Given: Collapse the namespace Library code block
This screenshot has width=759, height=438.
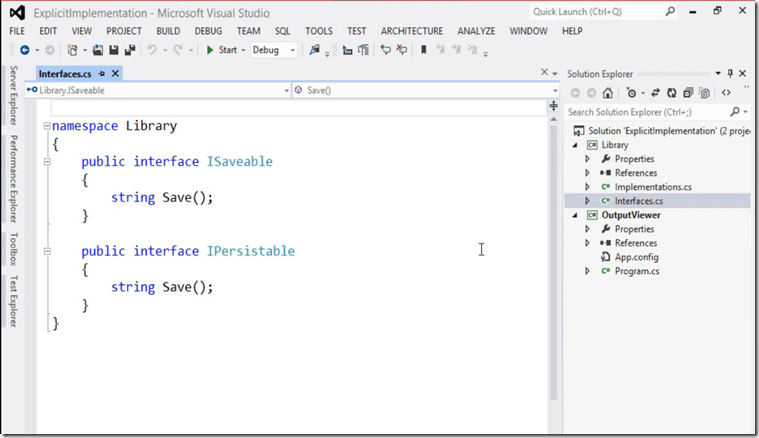Looking at the screenshot, I should coord(47,126).
